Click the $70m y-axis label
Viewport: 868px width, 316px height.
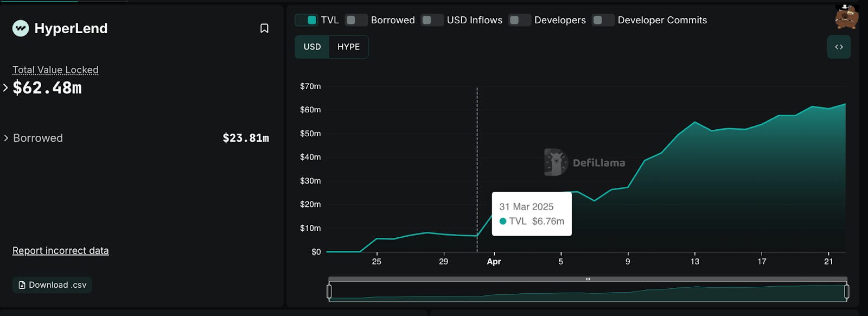[310, 86]
